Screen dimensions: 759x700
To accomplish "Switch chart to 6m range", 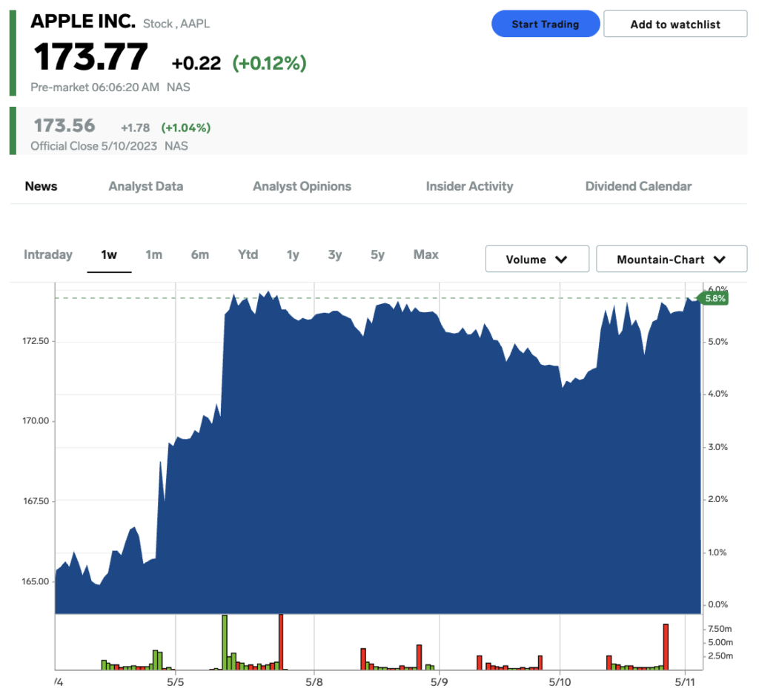I will [x=200, y=254].
